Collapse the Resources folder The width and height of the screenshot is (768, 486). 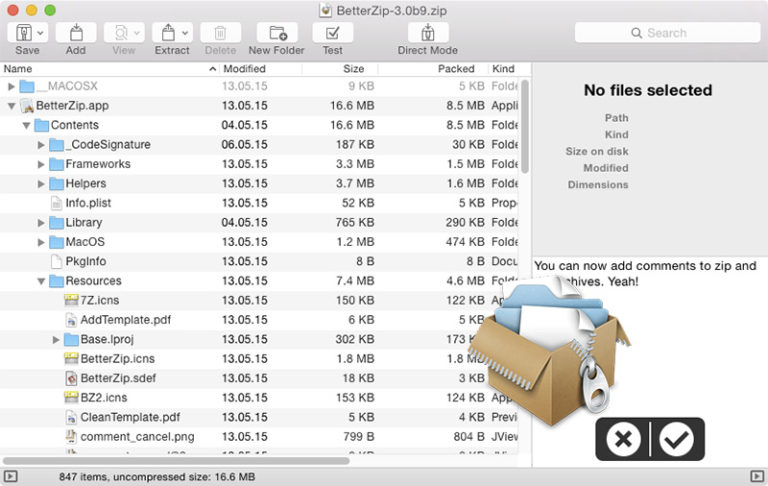42,282
